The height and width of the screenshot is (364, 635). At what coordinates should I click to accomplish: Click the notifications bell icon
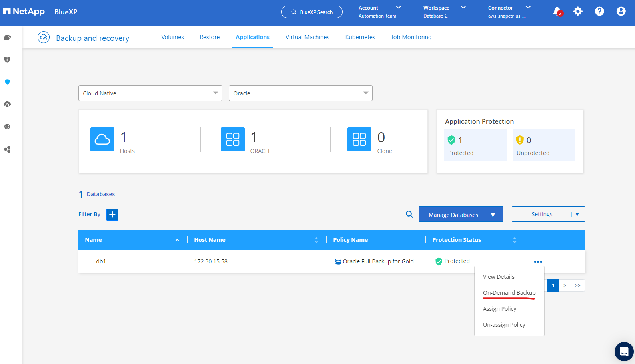[x=557, y=12]
